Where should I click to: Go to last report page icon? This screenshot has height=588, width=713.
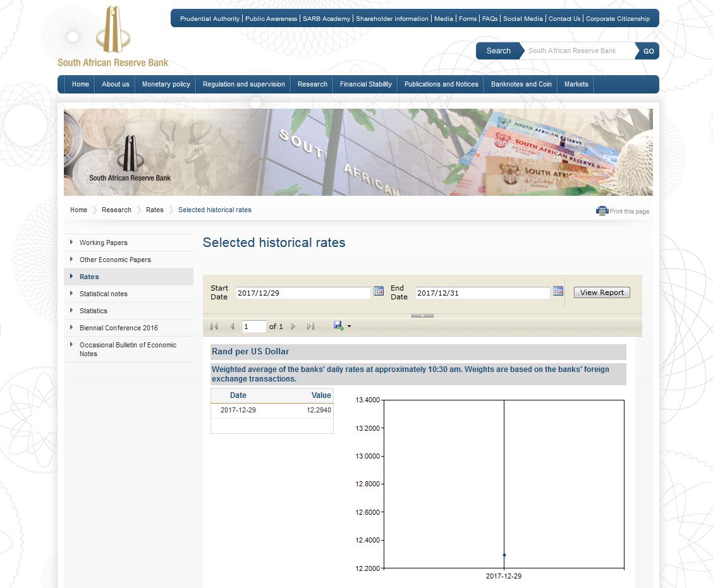point(310,327)
